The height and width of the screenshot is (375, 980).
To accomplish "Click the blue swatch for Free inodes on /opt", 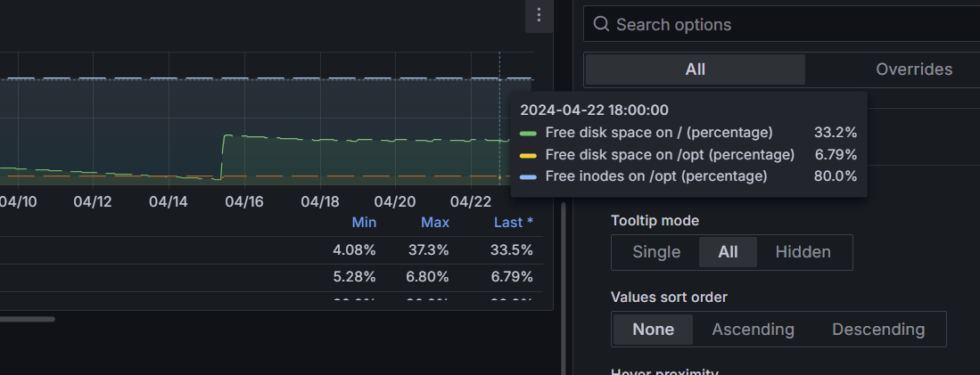I will tap(528, 176).
